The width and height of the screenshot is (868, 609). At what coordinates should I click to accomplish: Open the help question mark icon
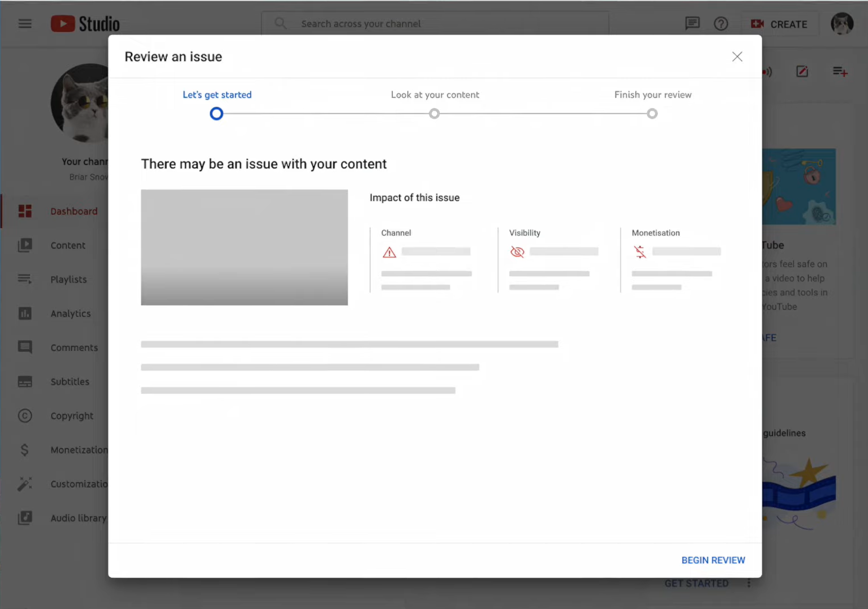(721, 24)
